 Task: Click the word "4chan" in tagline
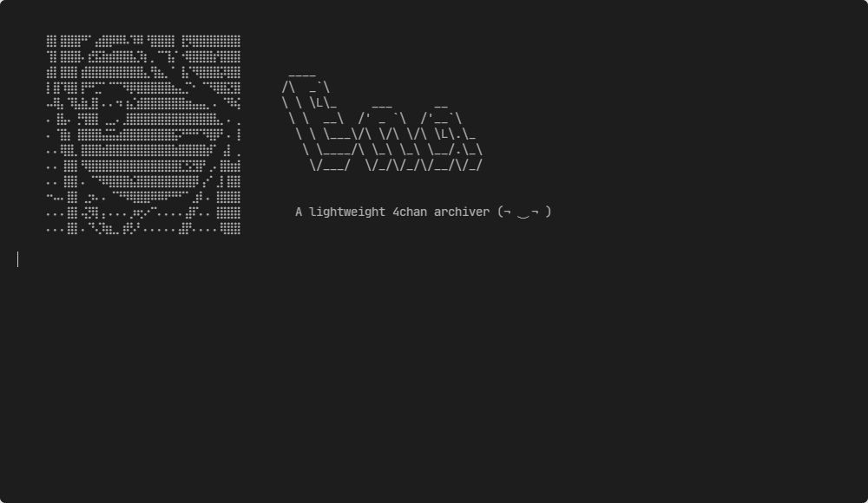pos(410,212)
